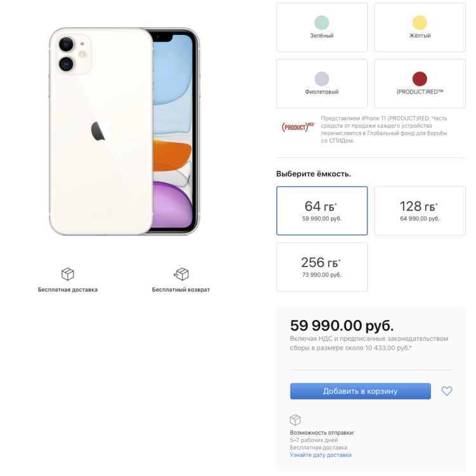Open the Узнайте дату доставки link
The image size is (476, 476).
[321, 455]
